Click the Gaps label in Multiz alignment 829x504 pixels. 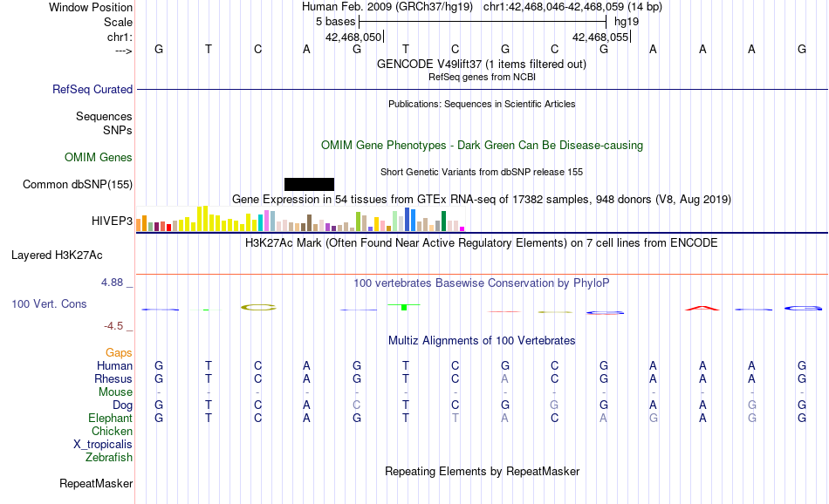119,352
